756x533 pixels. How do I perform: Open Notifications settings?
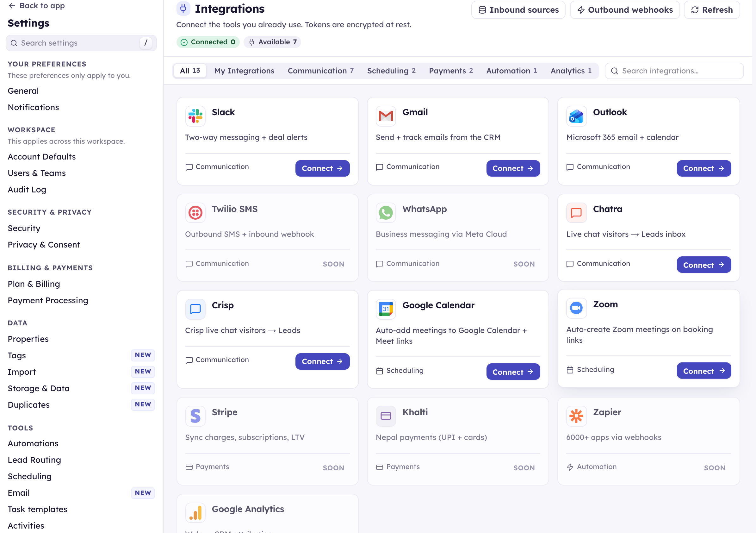click(33, 107)
